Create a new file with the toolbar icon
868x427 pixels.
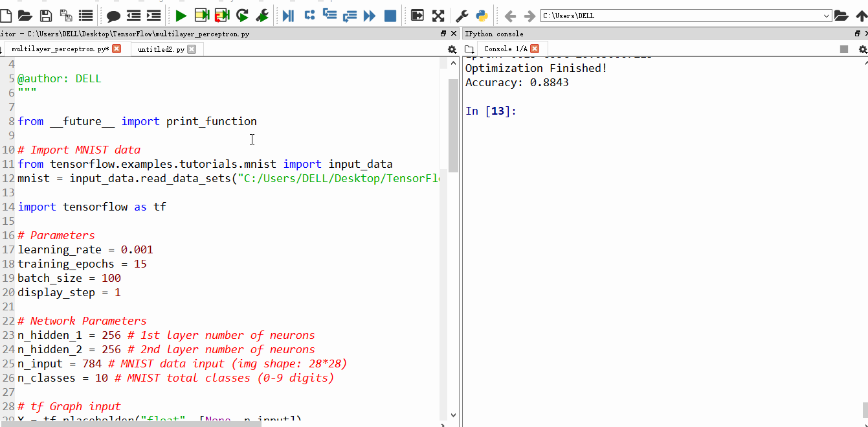[5, 16]
